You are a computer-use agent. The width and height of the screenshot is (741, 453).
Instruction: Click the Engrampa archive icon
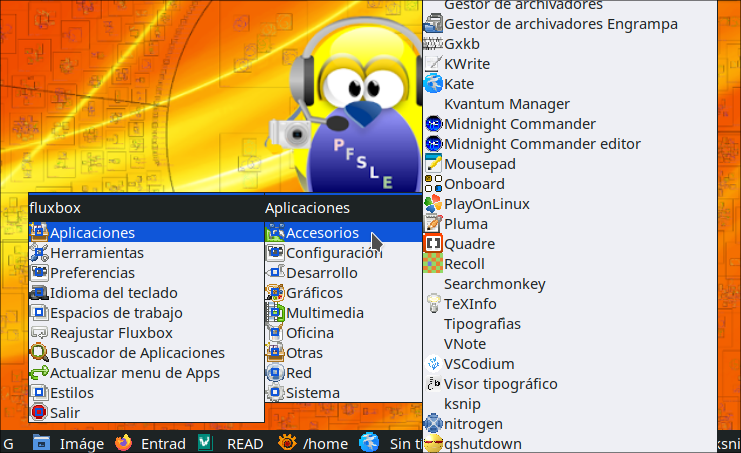(433, 24)
